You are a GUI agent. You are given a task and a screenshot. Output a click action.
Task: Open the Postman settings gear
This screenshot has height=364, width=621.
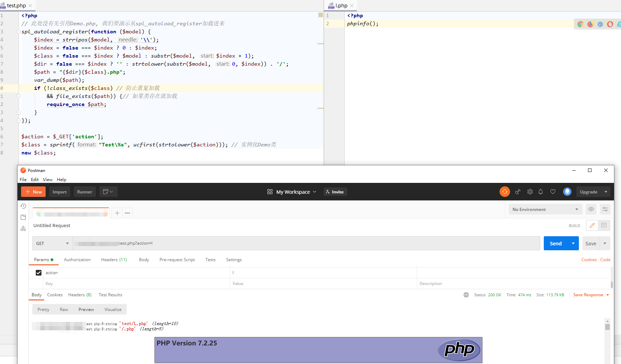[530, 192]
